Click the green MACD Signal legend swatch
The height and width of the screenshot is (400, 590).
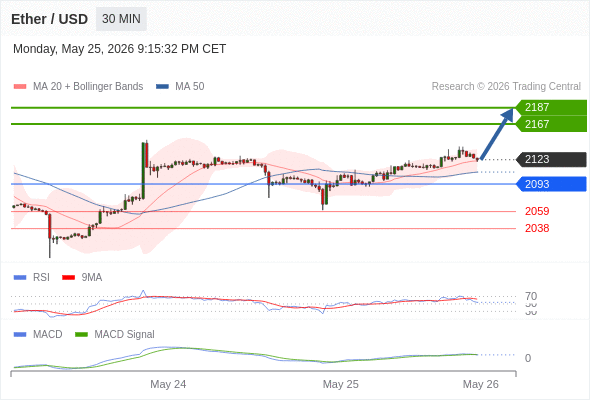(81, 335)
